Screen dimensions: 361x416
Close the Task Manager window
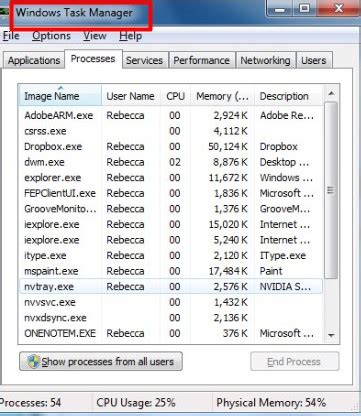click(338, 8)
